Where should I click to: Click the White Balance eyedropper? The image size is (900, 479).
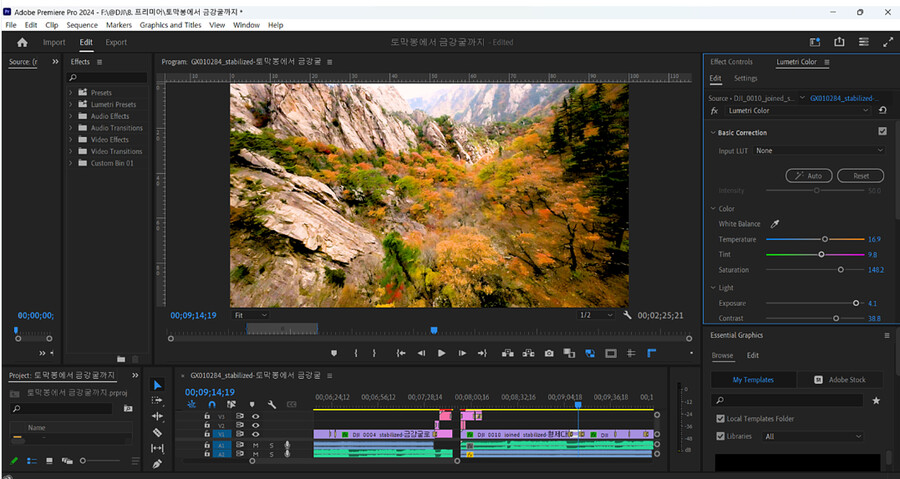pyautogui.click(x=774, y=224)
